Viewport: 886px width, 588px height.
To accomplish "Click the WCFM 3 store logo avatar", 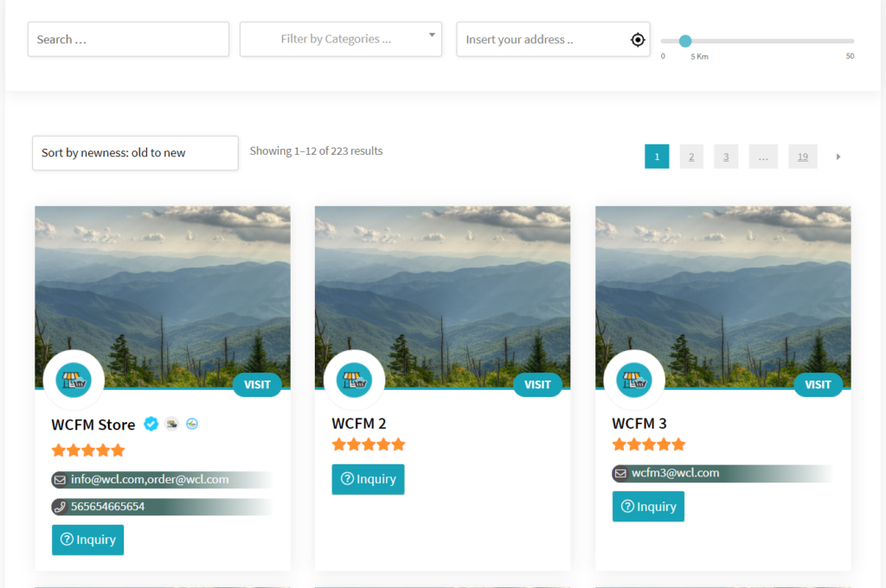I will (x=634, y=380).
